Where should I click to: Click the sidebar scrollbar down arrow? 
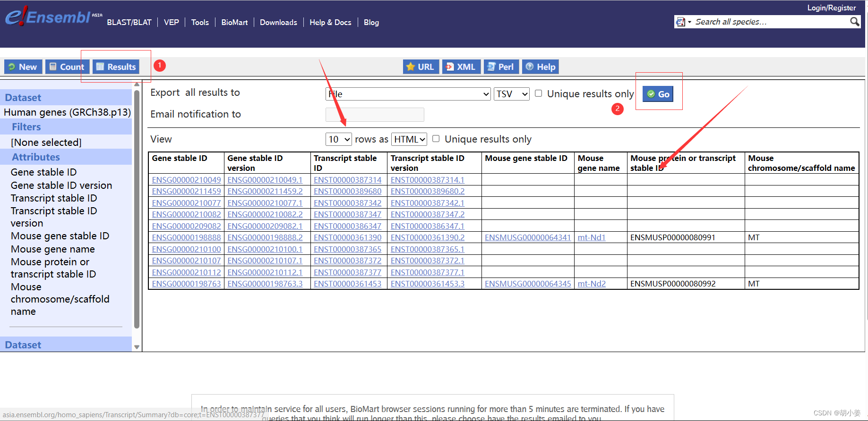(x=137, y=347)
